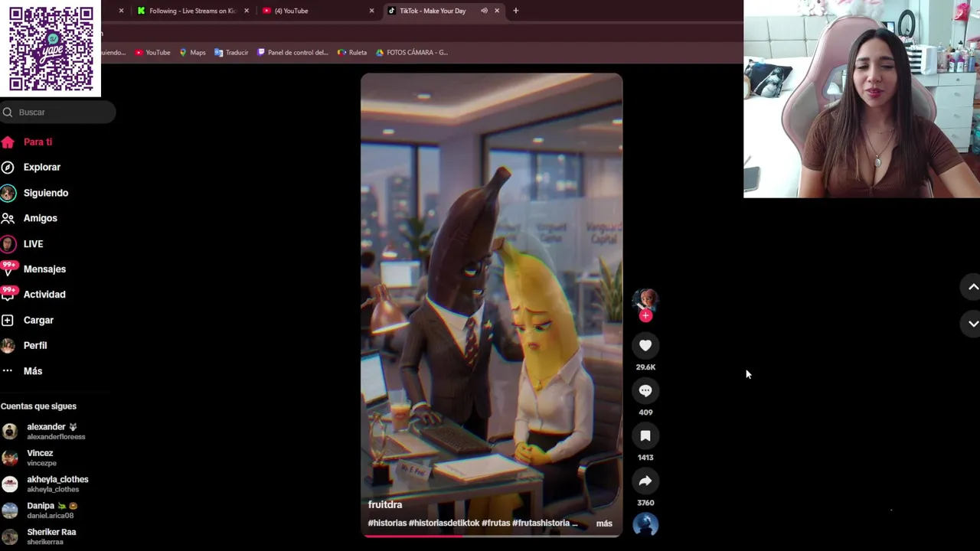
Task: Open the spinning sound disc icon
Action: [x=645, y=525]
